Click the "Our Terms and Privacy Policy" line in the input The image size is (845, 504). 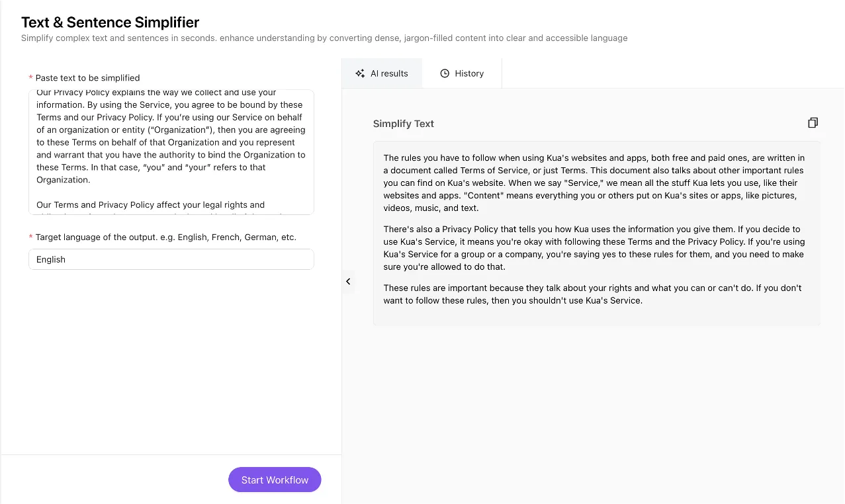click(x=150, y=205)
